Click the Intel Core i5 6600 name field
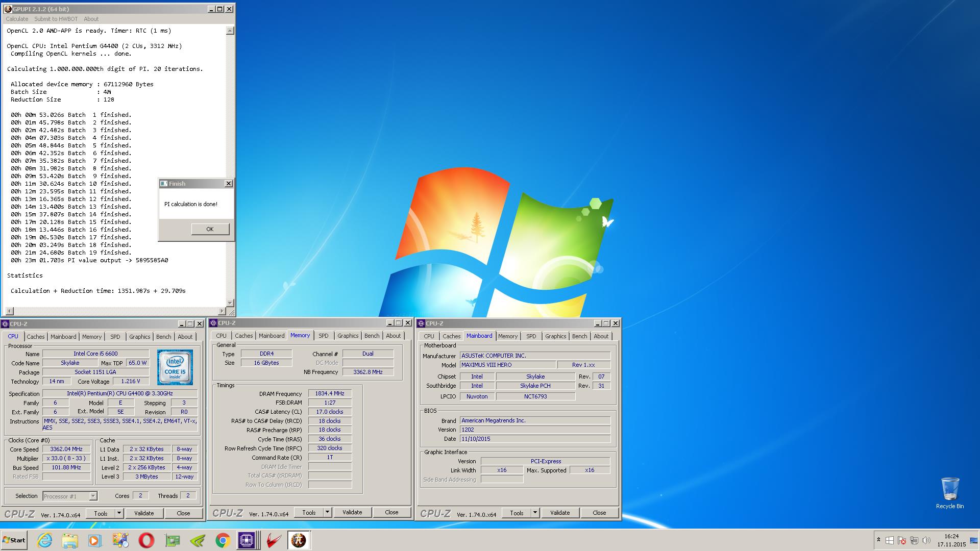This screenshot has height=551, width=980. click(x=95, y=354)
